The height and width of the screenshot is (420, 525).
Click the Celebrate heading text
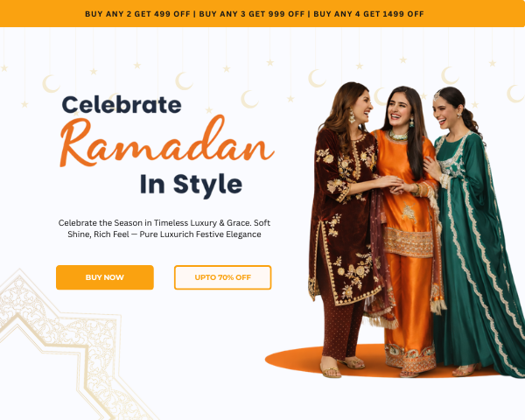[x=122, y=104]
